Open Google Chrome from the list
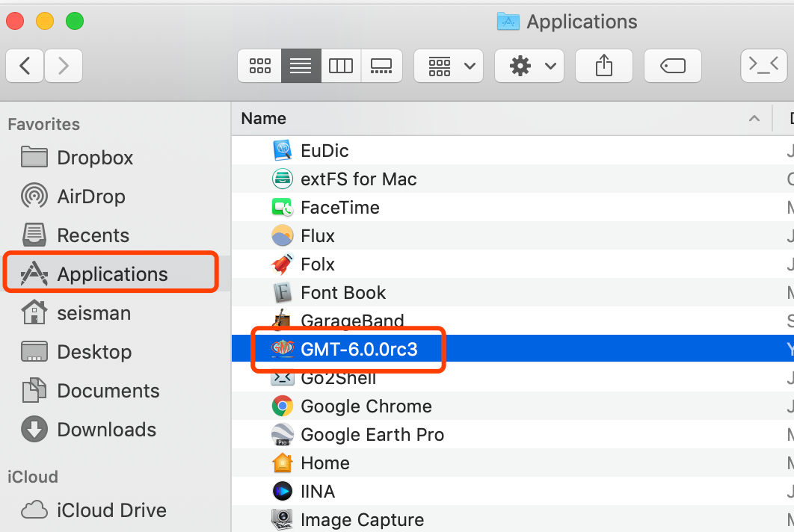The image size is (794, 532). pyautogui.click(x=366, y=406)
